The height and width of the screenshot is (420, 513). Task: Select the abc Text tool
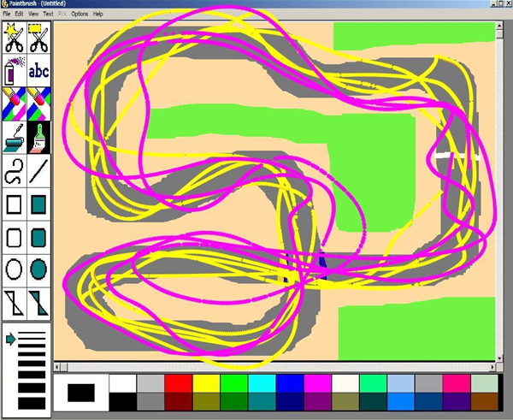[x=38, y=72]
